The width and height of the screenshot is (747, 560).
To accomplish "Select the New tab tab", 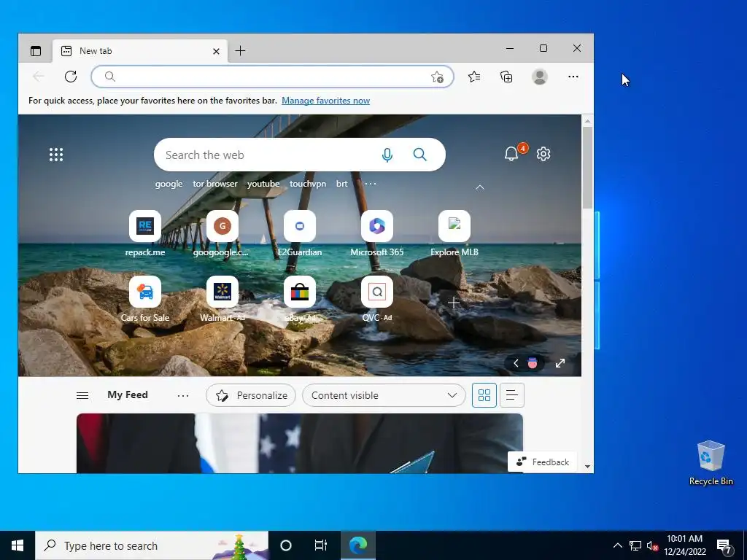I will (x=141, y=51).
